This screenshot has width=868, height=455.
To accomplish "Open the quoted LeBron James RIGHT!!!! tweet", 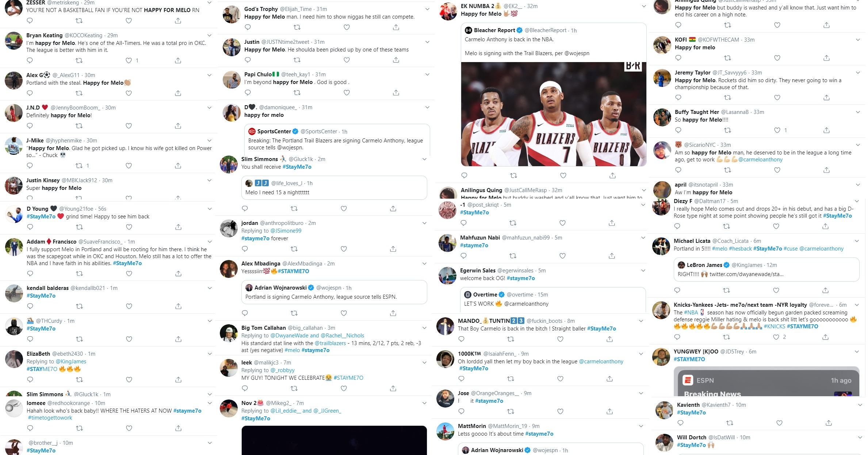I will click(x=766, y=269).
